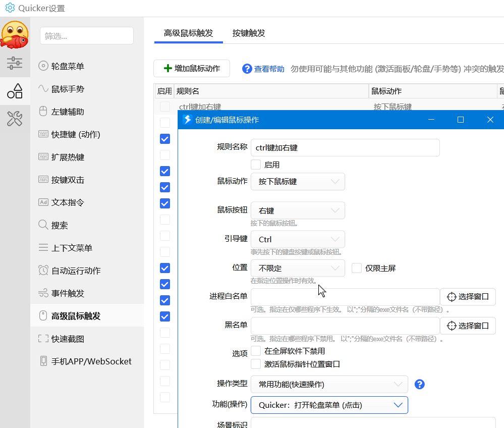Viewport: 504px width, 428px height.
Task: Toggle the 启用 checkbox in the dialog
Action: (256, 165)
